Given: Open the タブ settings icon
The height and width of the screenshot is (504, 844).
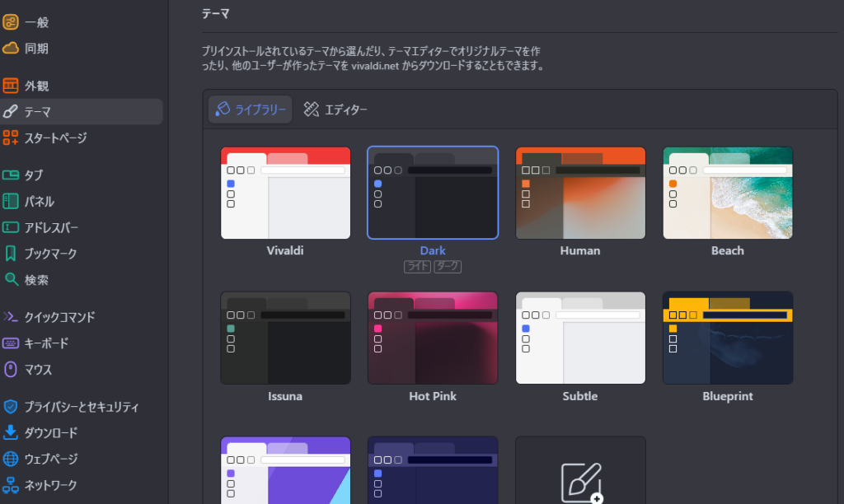Looking at the screenshot, I should (11, 175).
